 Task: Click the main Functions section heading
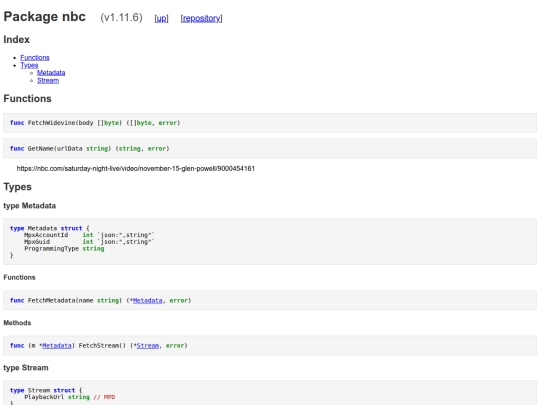point(28,98)
